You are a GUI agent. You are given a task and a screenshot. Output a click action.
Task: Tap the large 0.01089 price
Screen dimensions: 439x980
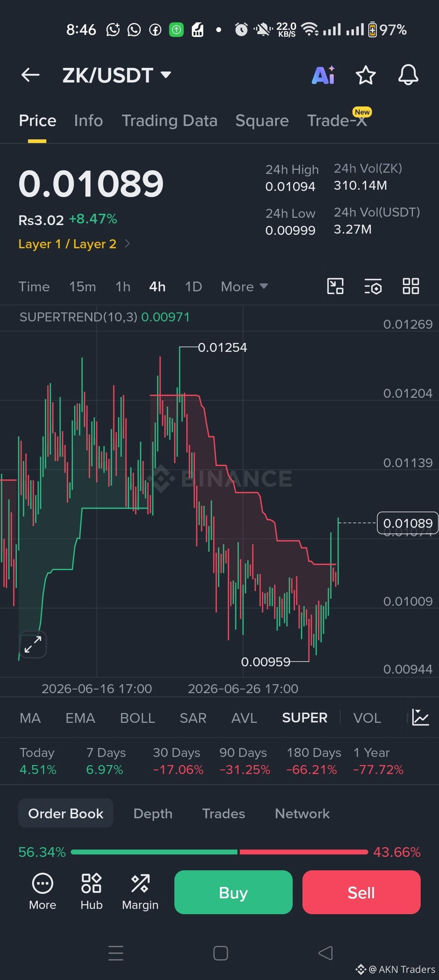point(91,184)
